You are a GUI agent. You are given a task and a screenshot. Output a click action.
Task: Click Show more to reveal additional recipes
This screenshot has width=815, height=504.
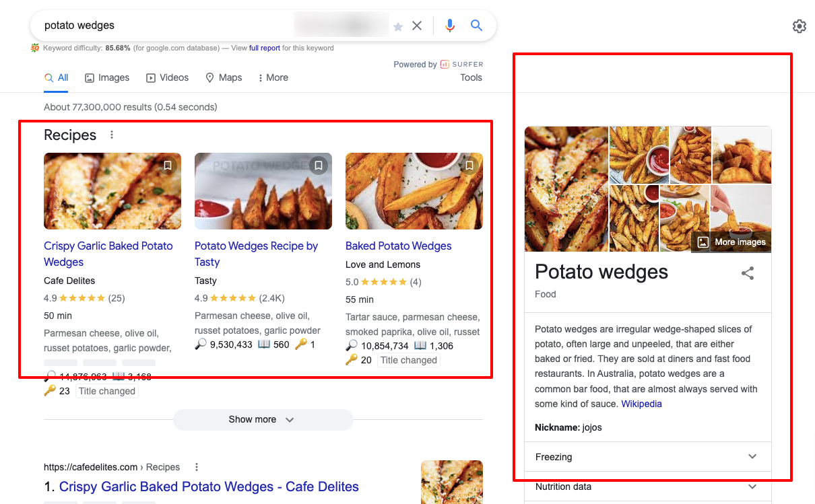pyautogui.click(x=263, y=419)
